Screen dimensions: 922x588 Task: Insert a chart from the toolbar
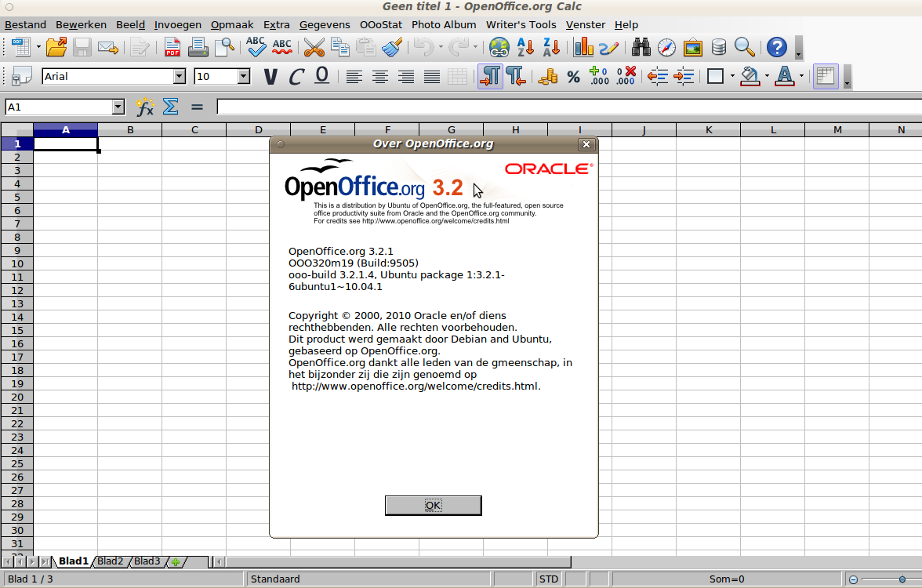[x=583, y=48]
